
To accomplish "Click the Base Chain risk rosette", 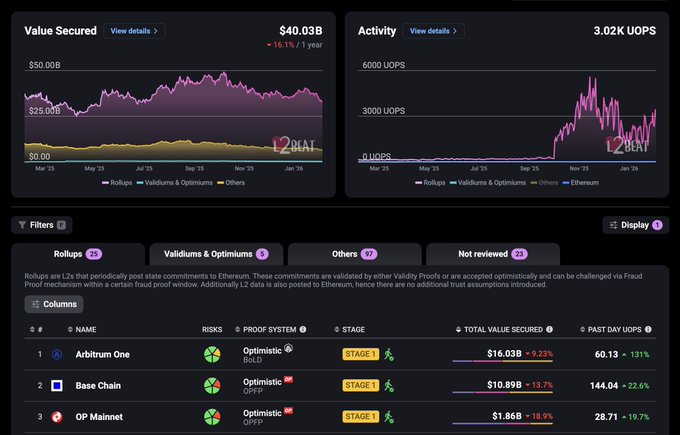I will pyautogui.click(x=212, y=385).
